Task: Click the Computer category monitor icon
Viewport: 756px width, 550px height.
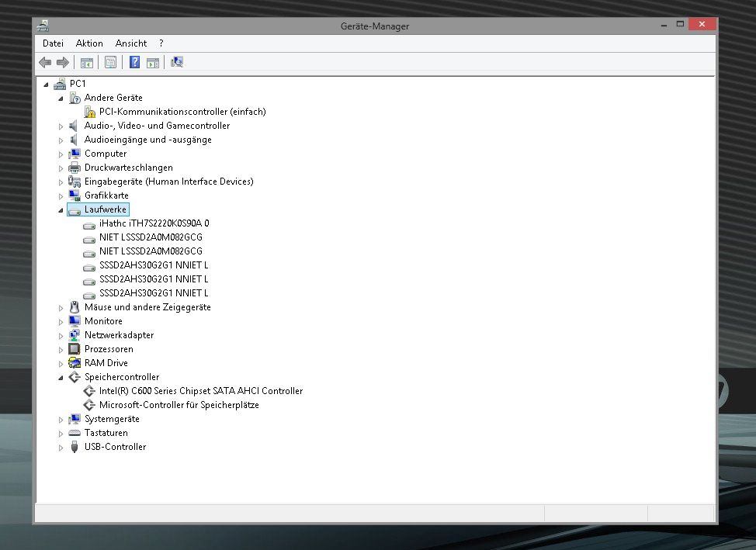Action: point(75,154)
